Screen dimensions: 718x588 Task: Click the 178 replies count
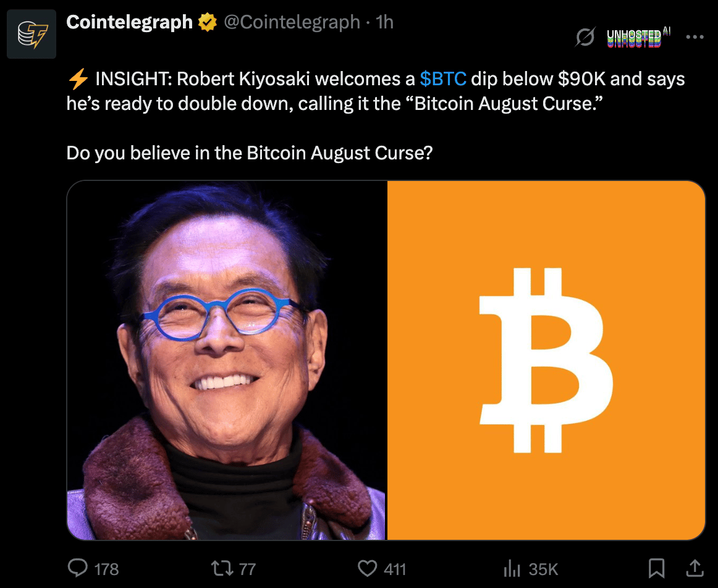coord(107,569)
